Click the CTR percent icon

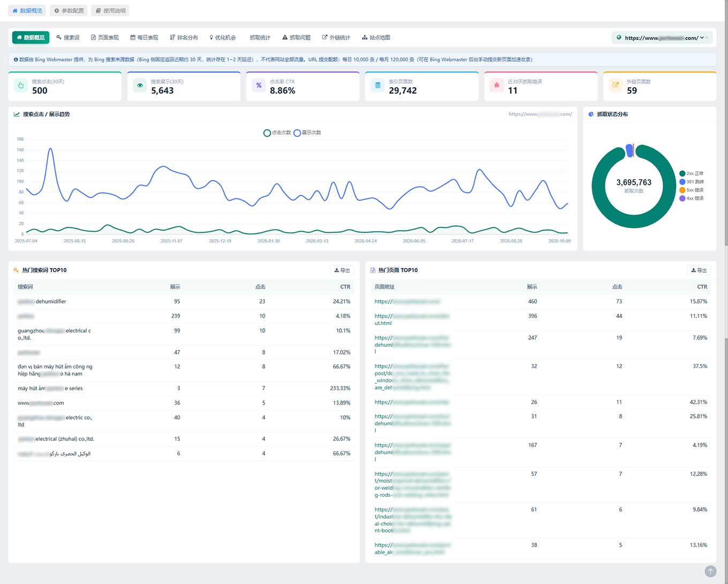[x=259, y=85]
